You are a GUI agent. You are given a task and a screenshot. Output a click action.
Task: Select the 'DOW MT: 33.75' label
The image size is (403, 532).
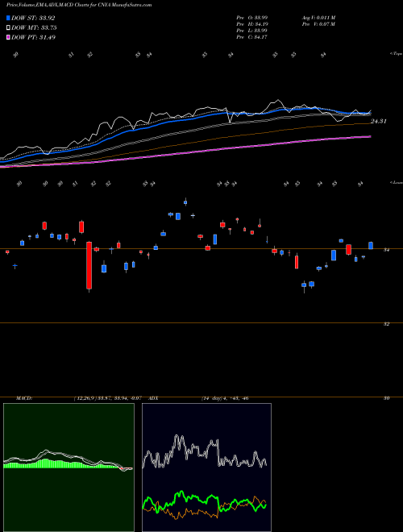[x=34, y=28]
